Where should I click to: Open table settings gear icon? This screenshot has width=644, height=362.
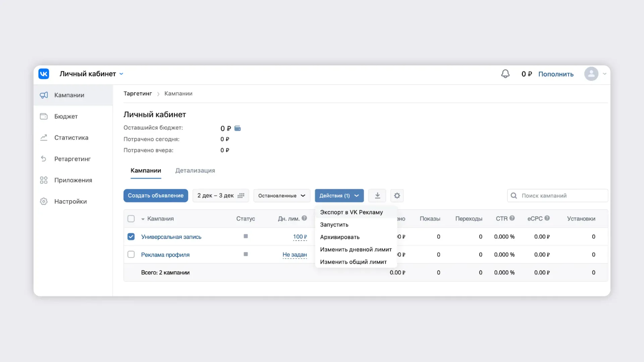click(397, 195)
